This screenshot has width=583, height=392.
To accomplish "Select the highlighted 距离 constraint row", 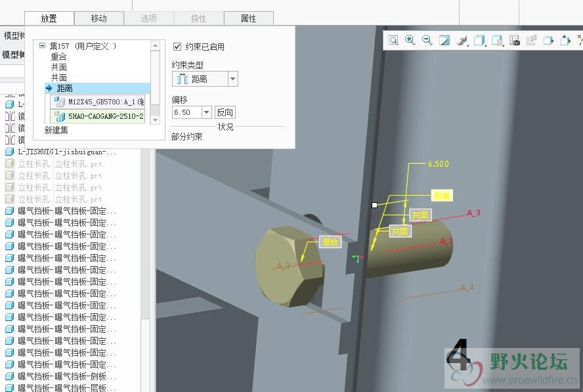I will point(97,88).
